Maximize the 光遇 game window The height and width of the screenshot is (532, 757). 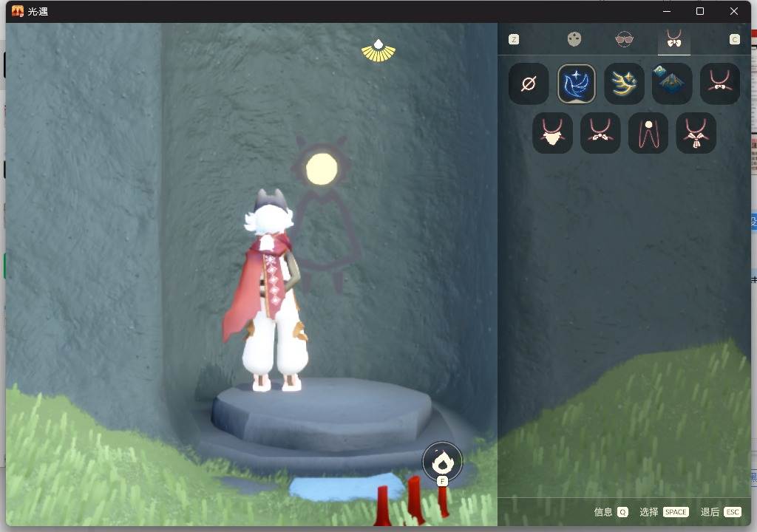(700, 11)
